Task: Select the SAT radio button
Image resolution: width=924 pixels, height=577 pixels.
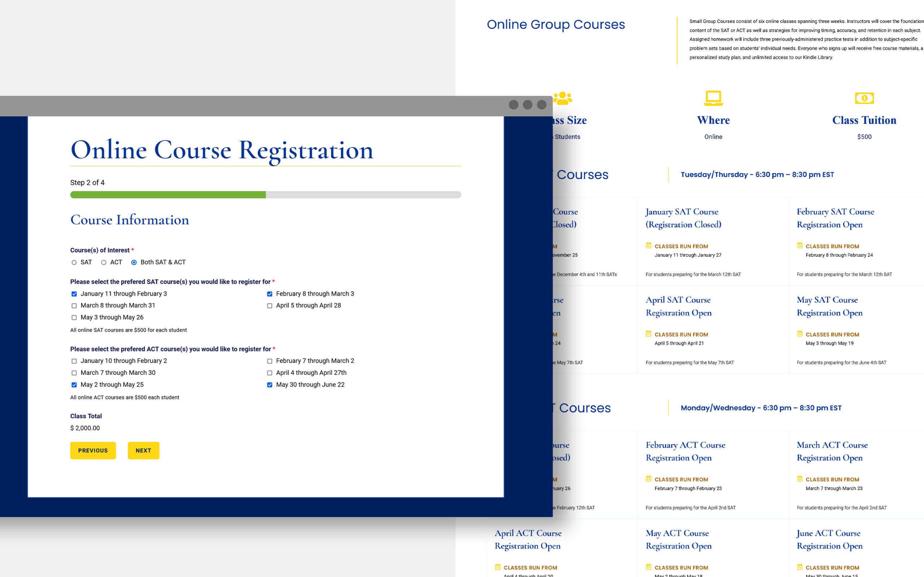Action: pos(74,262)
